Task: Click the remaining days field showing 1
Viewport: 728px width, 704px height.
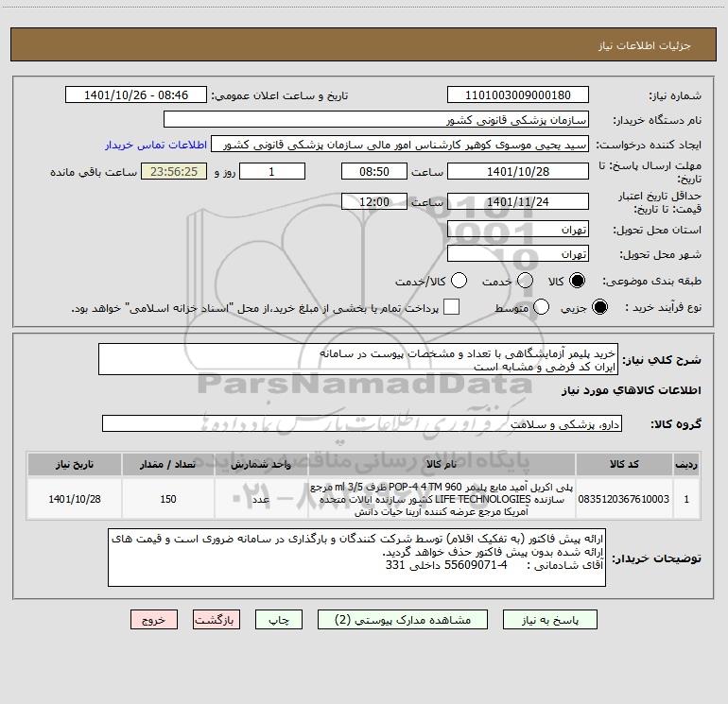Action: click(x=272, y=171)
